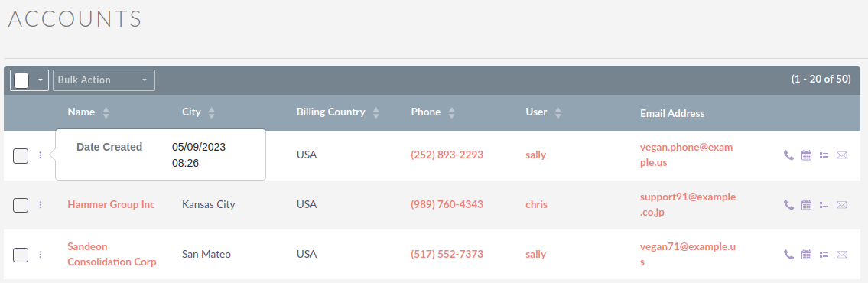Send email from the Sandeon Consolidation Corp row
Viewport: 868px width, 283px height.
point(841,255)
